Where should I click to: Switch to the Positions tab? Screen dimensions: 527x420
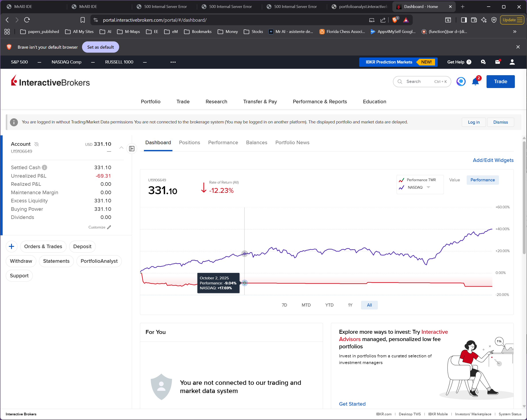pyautogui.click(x=189, y=142)
